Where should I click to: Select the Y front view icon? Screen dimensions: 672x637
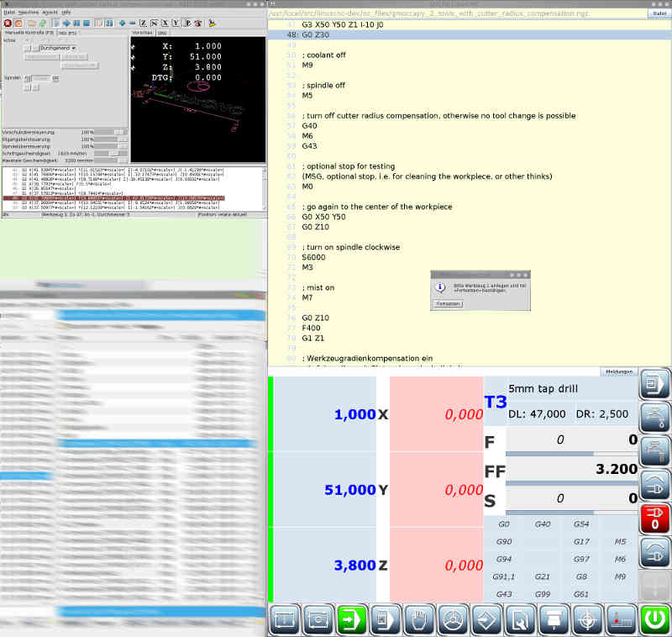tap(176, 24)
